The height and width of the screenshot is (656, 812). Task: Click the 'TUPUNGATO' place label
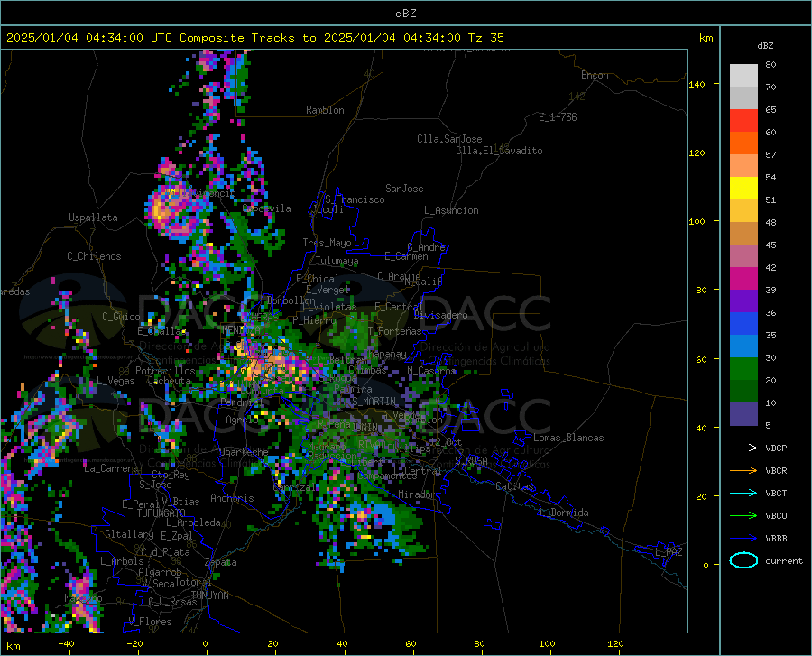(161, 513)
